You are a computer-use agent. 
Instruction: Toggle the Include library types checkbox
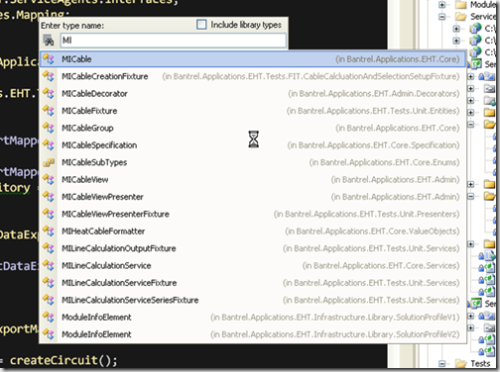(201, 25)
